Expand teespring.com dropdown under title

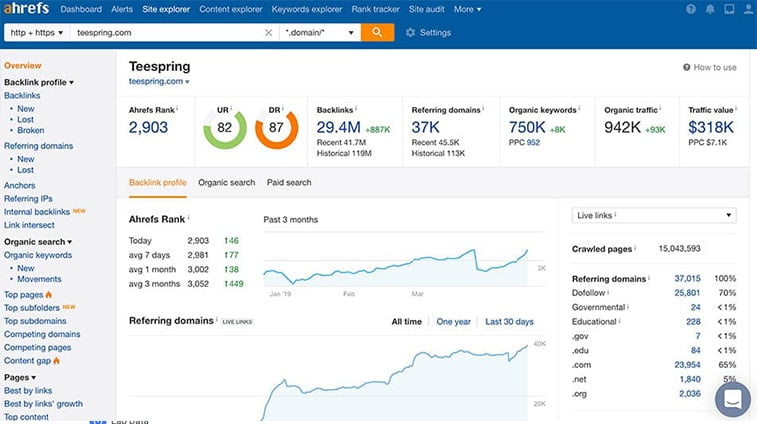159,81
